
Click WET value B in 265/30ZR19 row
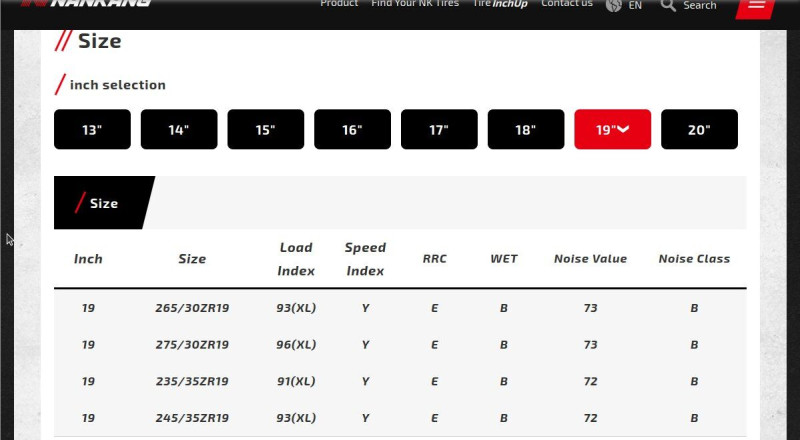(504, 308)
